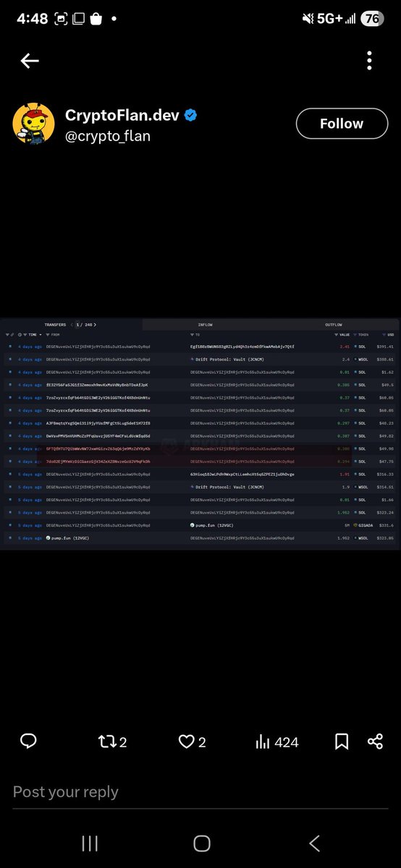Open the three-dot more options menu

(369, 61)
